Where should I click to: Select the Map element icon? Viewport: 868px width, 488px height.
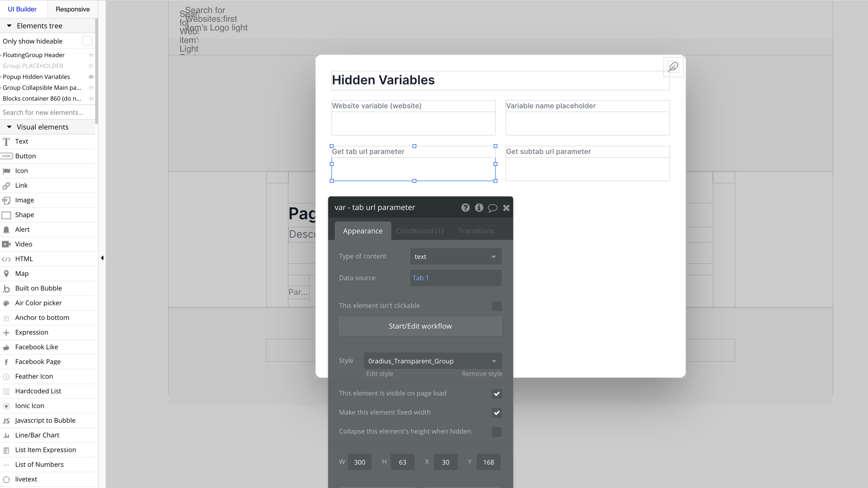pos(6,274)
